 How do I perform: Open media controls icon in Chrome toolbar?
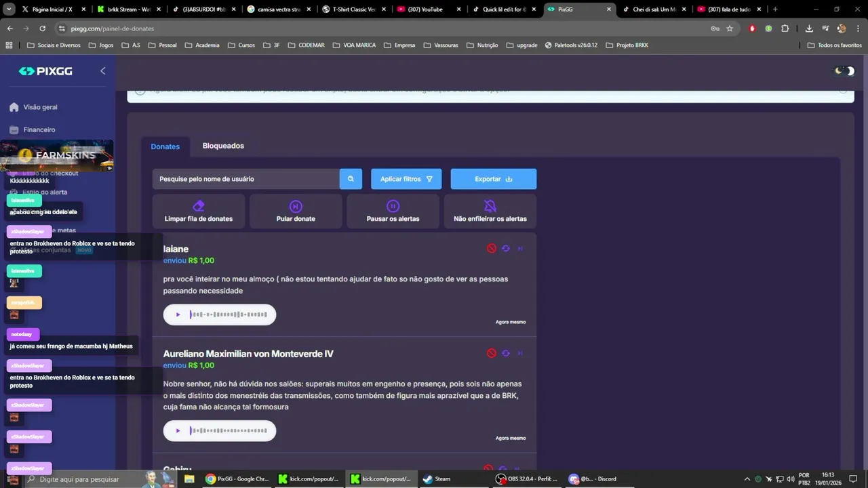click(825, 28)
